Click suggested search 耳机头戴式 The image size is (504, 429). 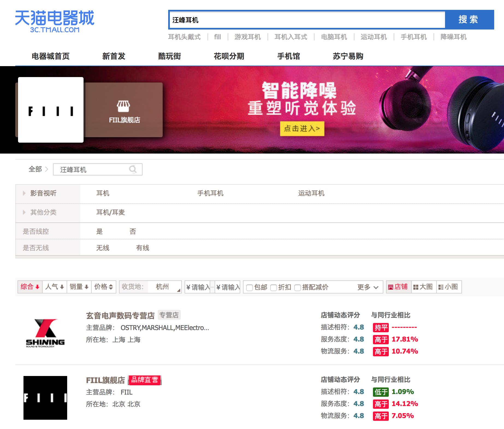(x=184, y=37)
